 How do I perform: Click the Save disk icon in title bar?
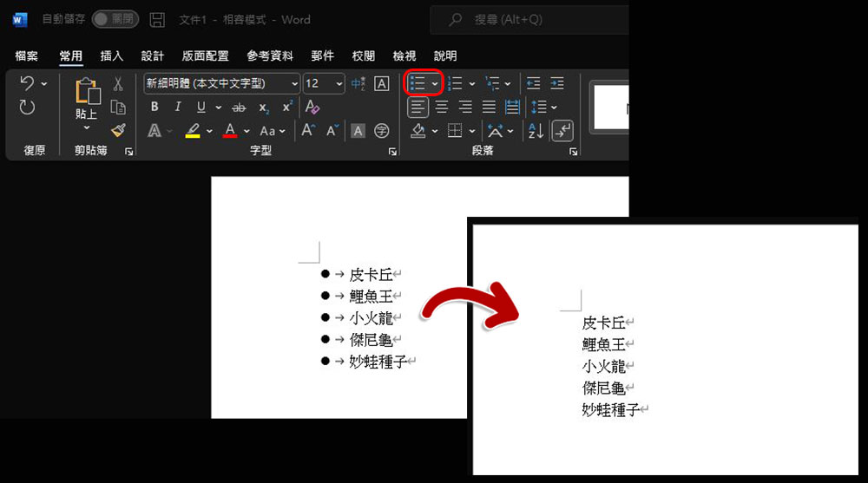157,20
